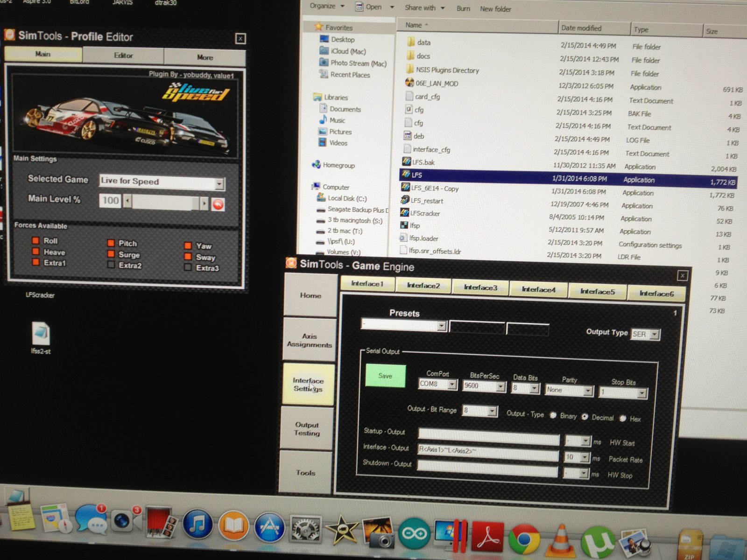Enable the Extra2 force checkbox
Image resolution: width=747 pixels, height=560 pixels.
pyautogui.click(x=111, y=265)
